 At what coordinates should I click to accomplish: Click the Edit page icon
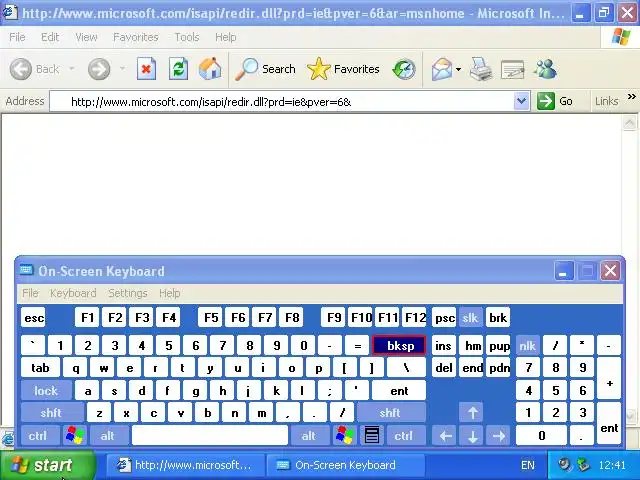click(x=512, y=69)
